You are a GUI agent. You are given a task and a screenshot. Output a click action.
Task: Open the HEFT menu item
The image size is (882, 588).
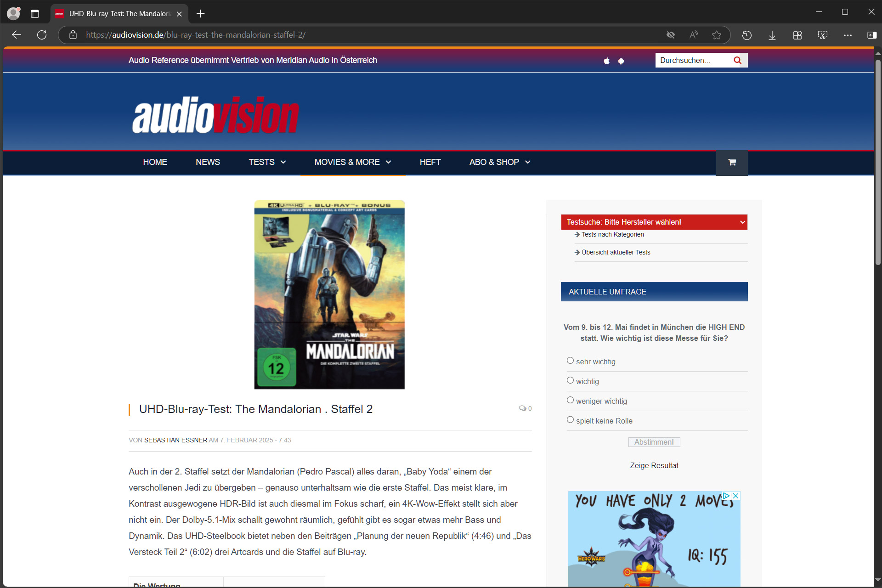tap(430, 162)
